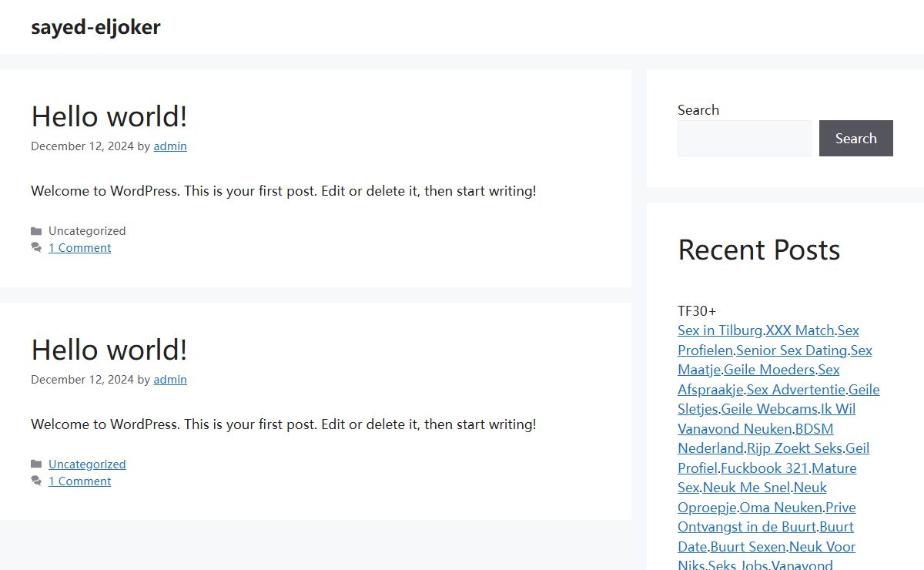Open the Sex Afspraakje link
The width and height of the screenshot is (924, 570).
click(x=710, y=390)
